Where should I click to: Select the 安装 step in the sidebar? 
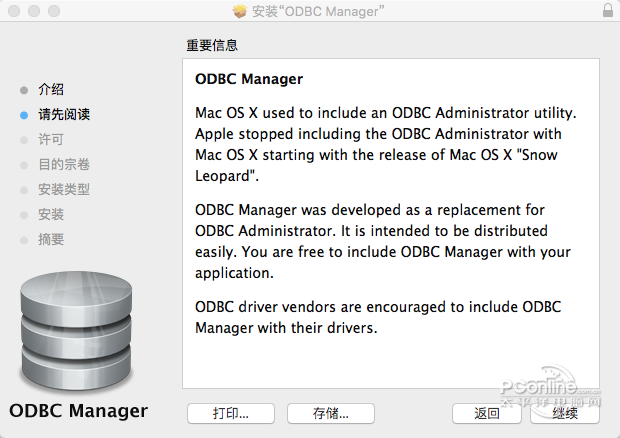pos(51,215)
